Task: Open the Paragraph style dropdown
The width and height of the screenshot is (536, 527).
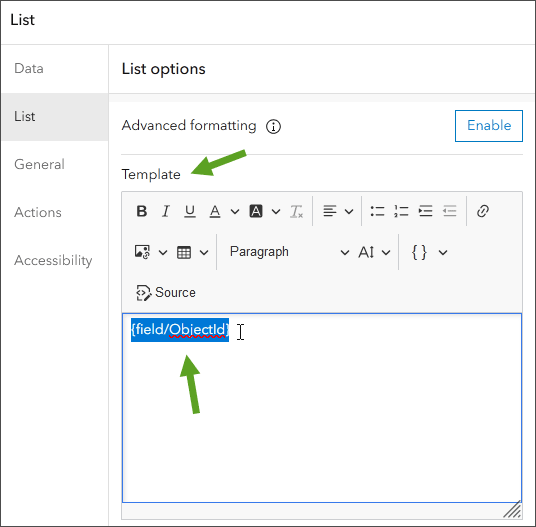Action: point(290,252)
